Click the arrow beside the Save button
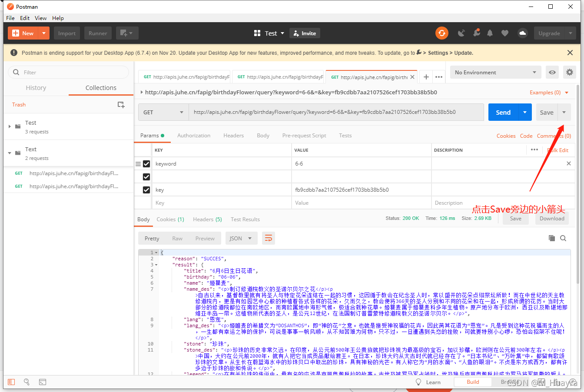Screen dimensions: 584x392 [x=564, y=112]
